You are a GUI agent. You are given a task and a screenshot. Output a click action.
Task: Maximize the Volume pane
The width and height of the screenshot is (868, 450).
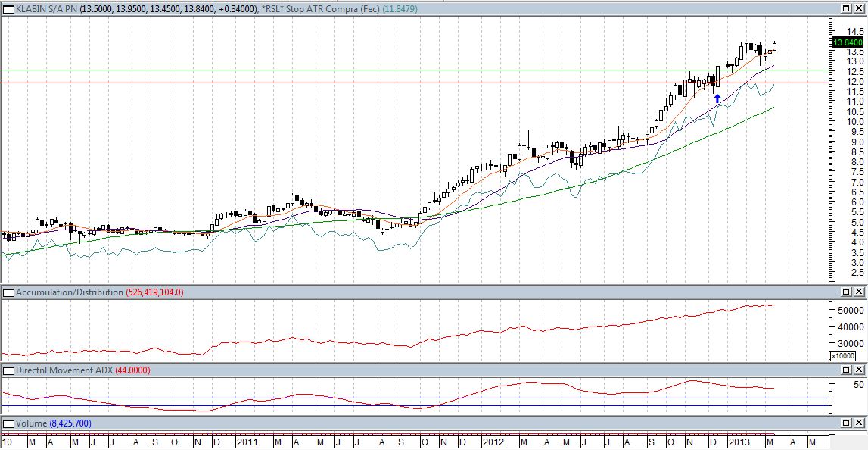(x=847, y=423)
